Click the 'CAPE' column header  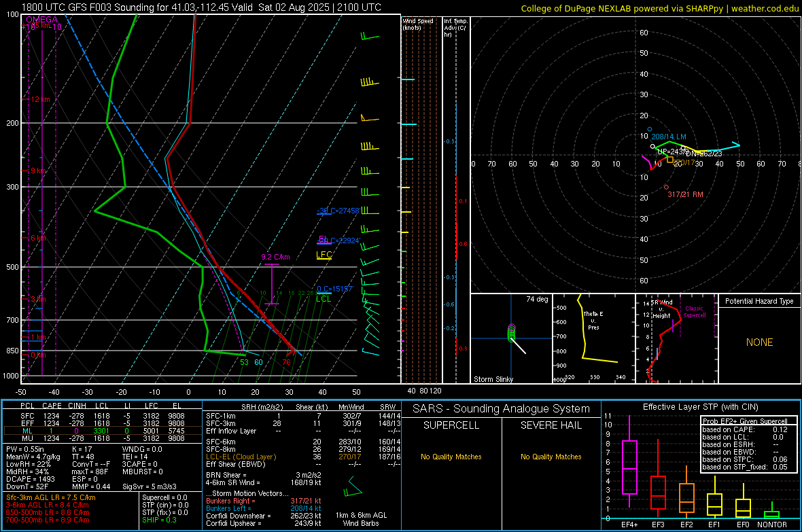click(x=52, y=406)
